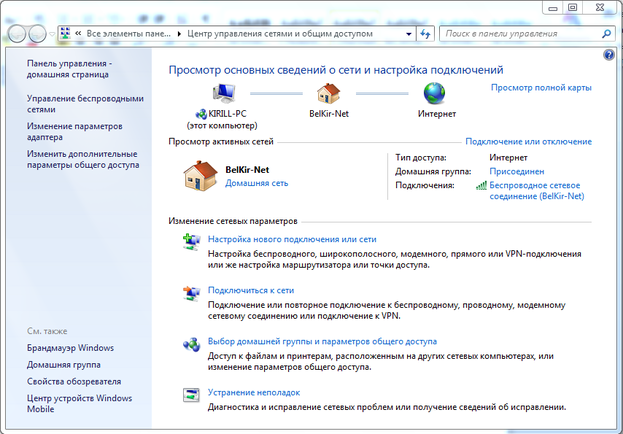Open Панель управления - домашняя страница
Image resolution: width=623 pixels, height=434 pixels.
70,69
